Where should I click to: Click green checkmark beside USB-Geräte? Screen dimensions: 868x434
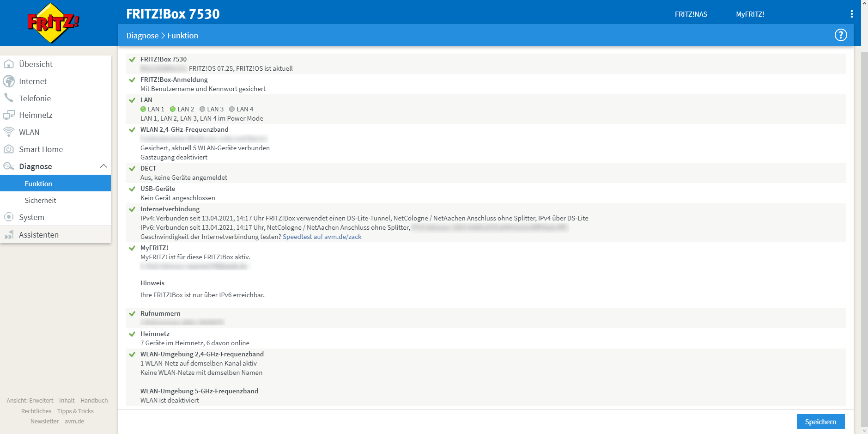pos(132,189)
